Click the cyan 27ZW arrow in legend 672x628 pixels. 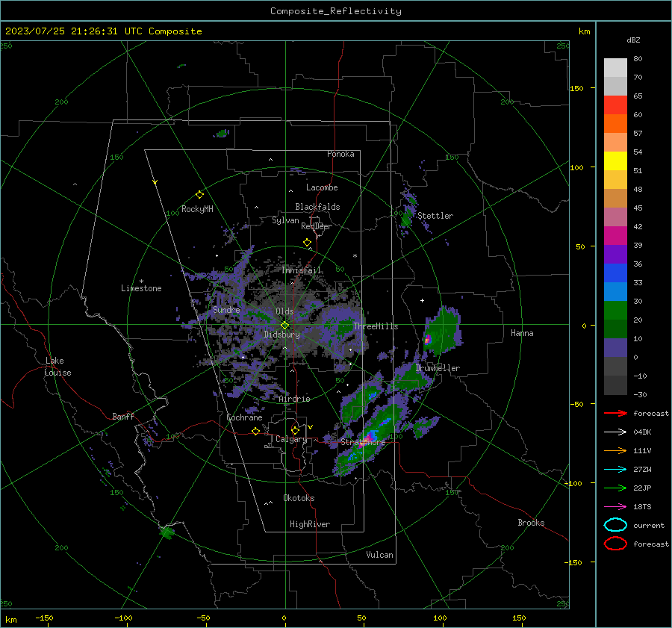point(615,470)
